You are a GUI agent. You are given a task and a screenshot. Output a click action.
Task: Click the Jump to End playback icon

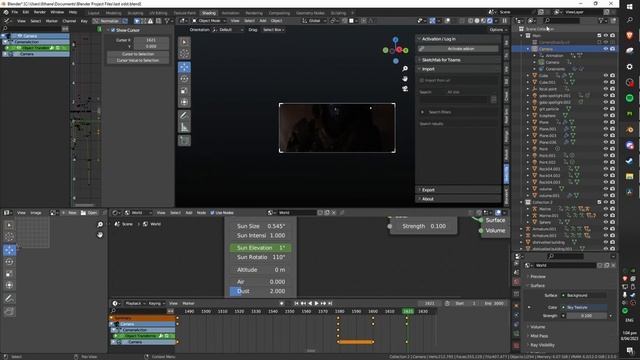point(330,303)
